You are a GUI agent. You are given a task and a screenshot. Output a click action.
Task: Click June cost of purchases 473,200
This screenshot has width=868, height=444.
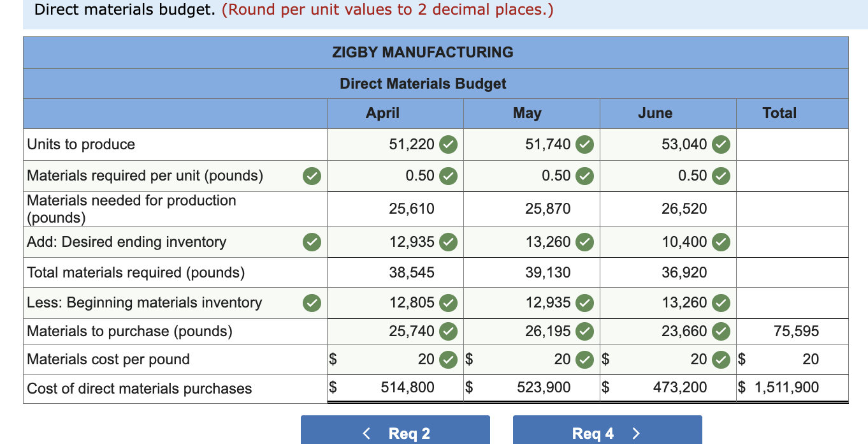[680, 387]
